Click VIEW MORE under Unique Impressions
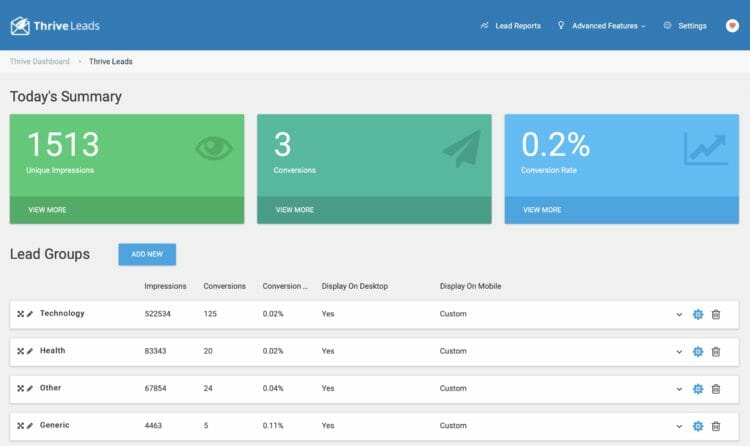750x446 pixels. pos(47,210)
